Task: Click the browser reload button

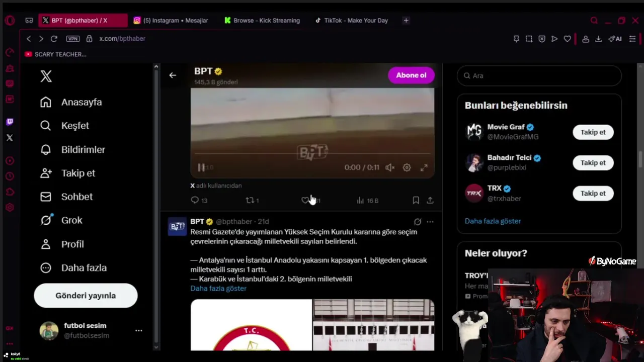Action: click(54, 39)
